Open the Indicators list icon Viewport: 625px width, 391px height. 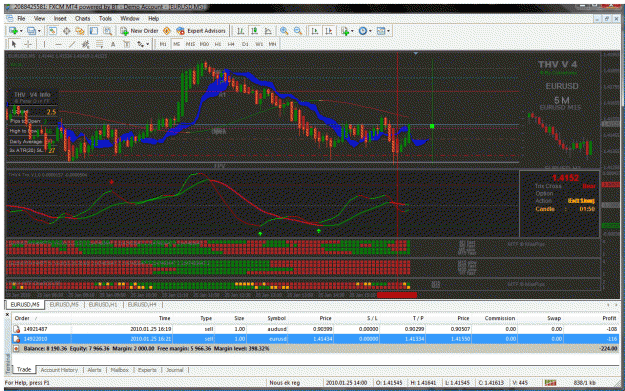click(345, 31)
